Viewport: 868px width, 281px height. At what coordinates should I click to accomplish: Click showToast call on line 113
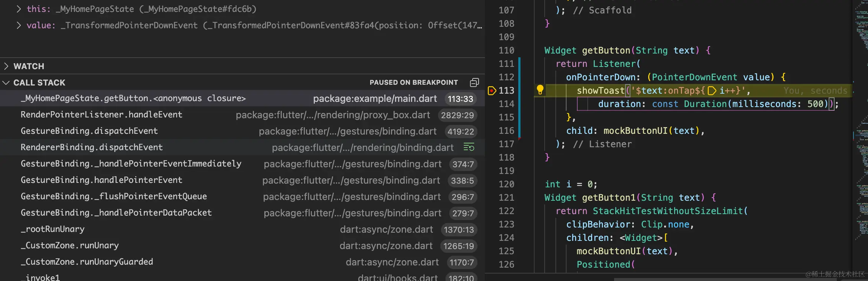click(601, 90)
